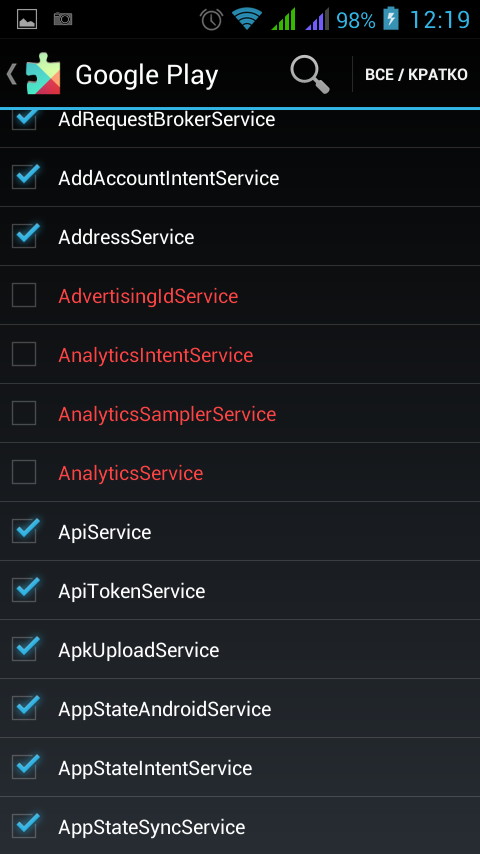Enable the AdvertisingIdService checkbox
This screenshot has width=480, height=854.
24,295
